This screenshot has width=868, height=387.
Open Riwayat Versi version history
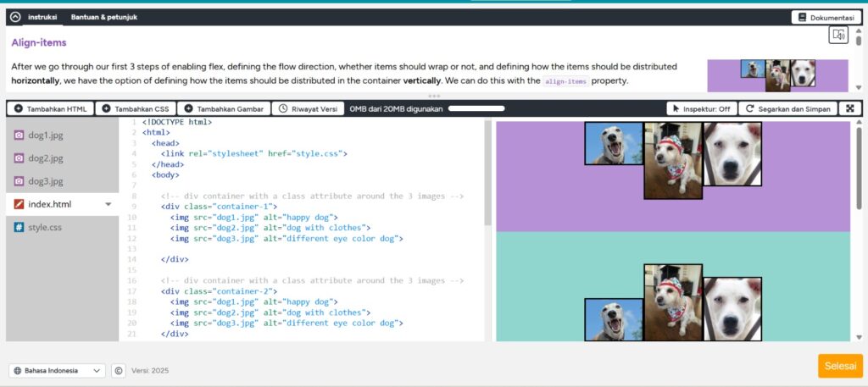(x=309, y=108)
